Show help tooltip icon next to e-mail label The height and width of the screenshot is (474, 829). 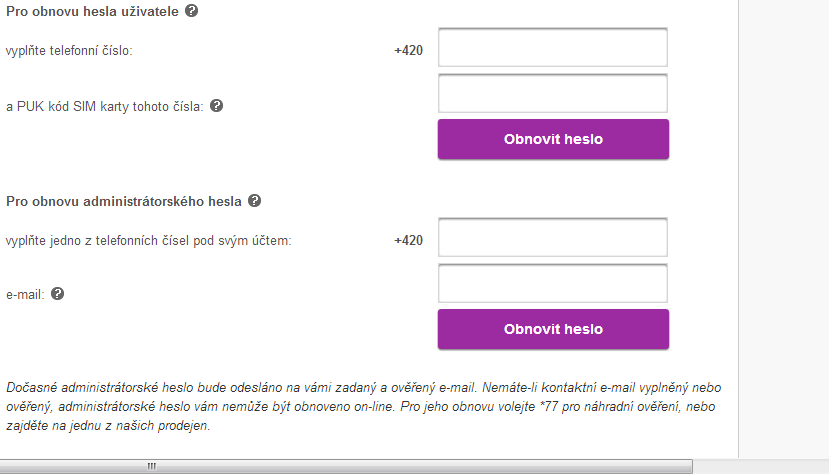(57, 293)
